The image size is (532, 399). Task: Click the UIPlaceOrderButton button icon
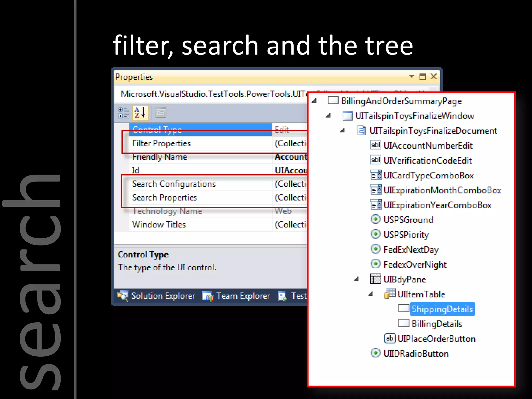click(390, 338)
